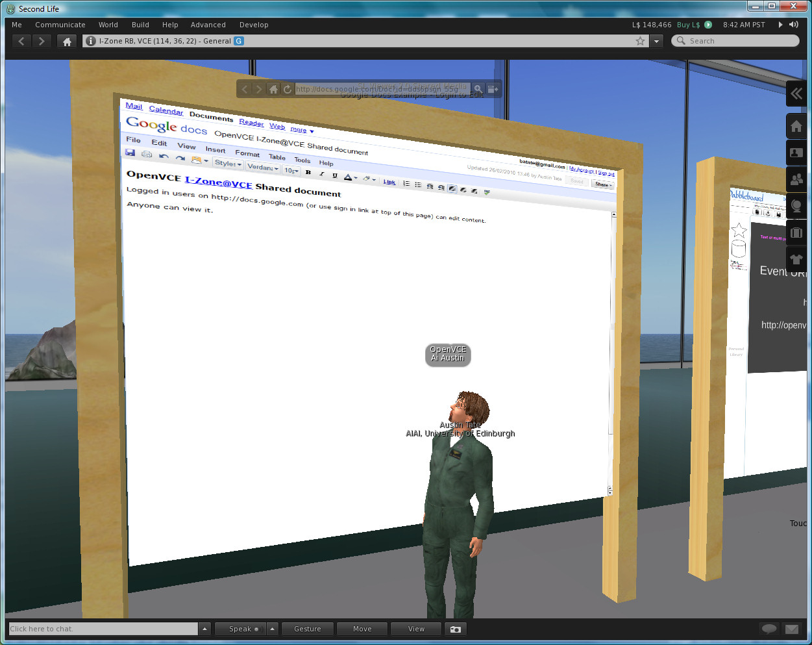This screenshot has height=645, width=812.
Task: Open the Me menu
Action: point(17,25)
